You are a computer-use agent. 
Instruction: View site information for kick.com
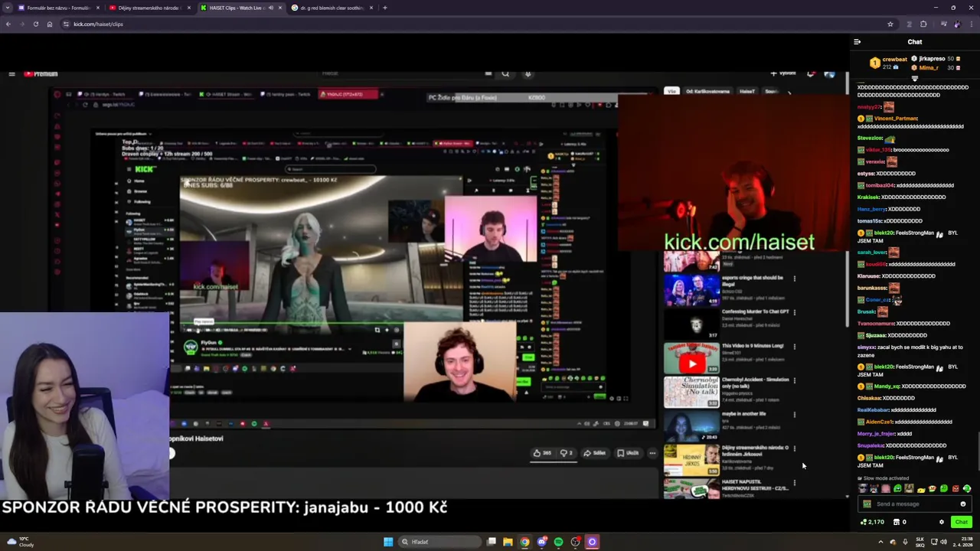pos(67,24)
